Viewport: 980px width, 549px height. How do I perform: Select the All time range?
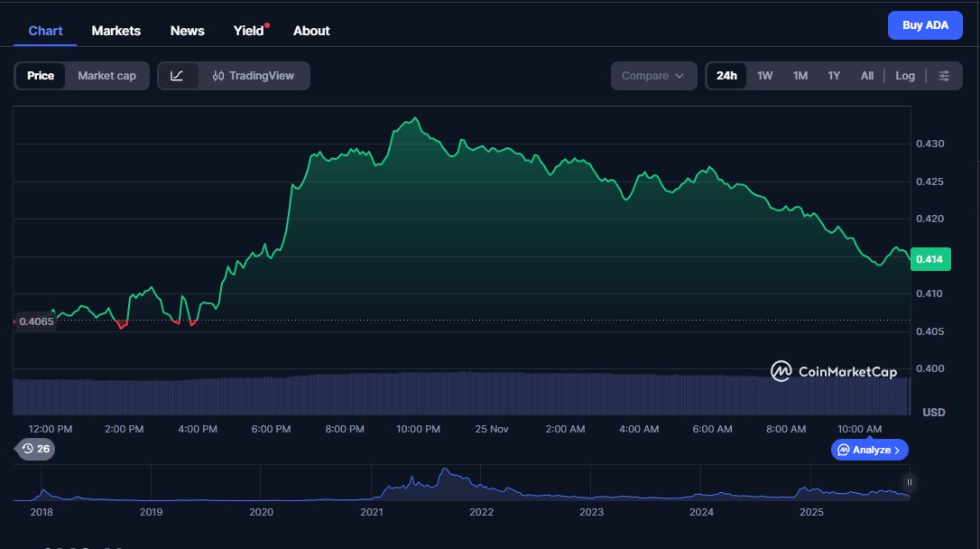coord(866,76)
